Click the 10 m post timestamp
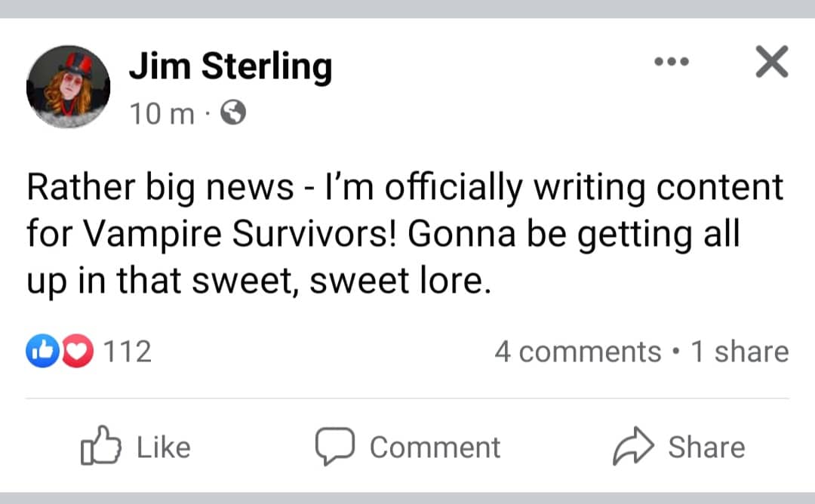 click(x=161, y=115)
